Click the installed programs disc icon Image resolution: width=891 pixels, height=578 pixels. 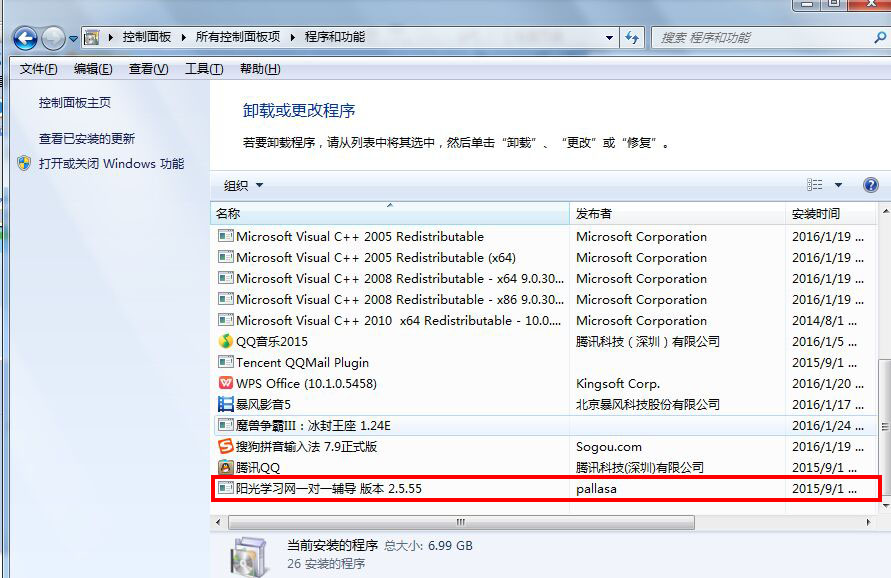(x=249, y=556)
